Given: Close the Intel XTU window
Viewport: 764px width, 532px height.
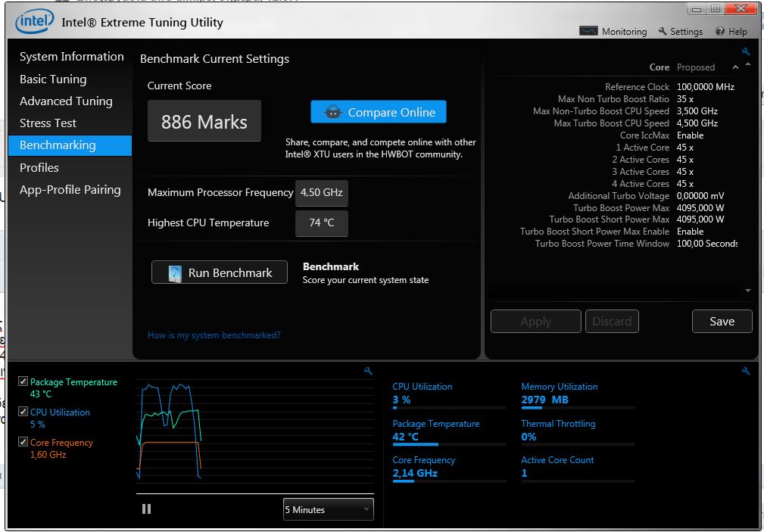Looking at the screenshot, I should (741, 8).
